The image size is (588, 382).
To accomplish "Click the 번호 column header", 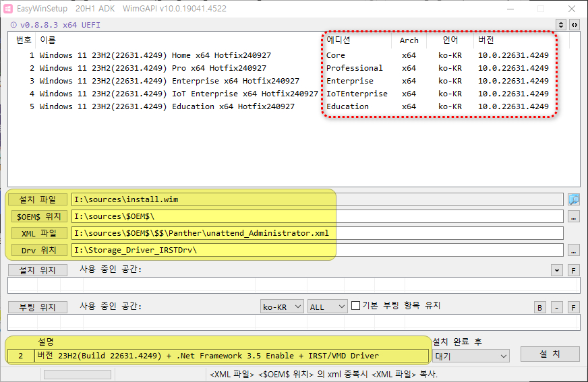I will [x=23, y=40].
